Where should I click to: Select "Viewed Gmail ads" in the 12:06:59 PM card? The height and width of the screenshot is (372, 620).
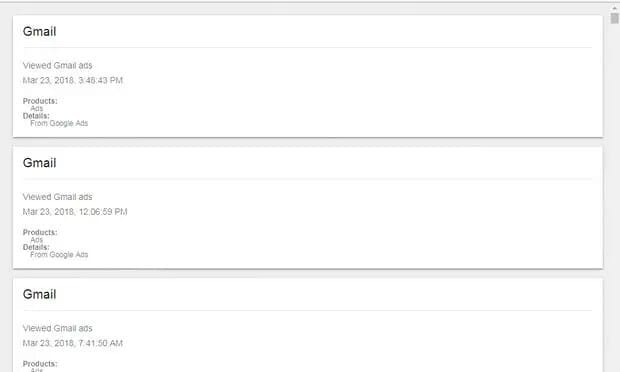pos(57,196)
